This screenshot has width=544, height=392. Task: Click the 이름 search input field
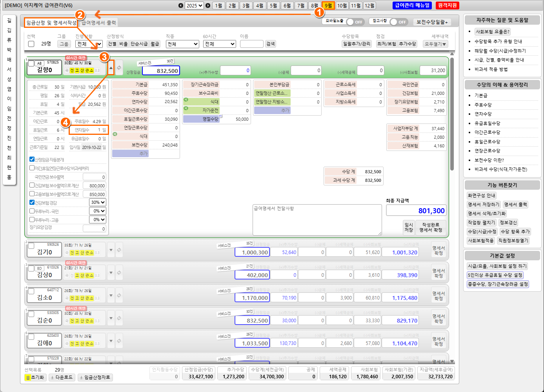(251, 44)
